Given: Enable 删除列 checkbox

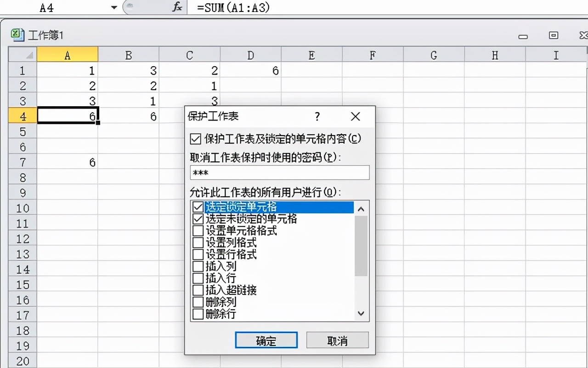Looking at the screenshot, I should tap(198, 302).
